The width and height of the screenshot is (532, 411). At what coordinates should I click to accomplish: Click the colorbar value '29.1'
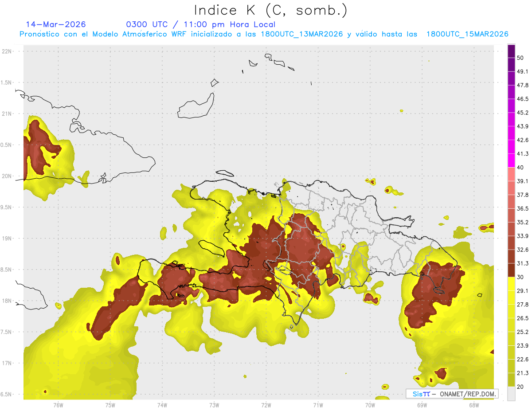click(x=523, y=291)
